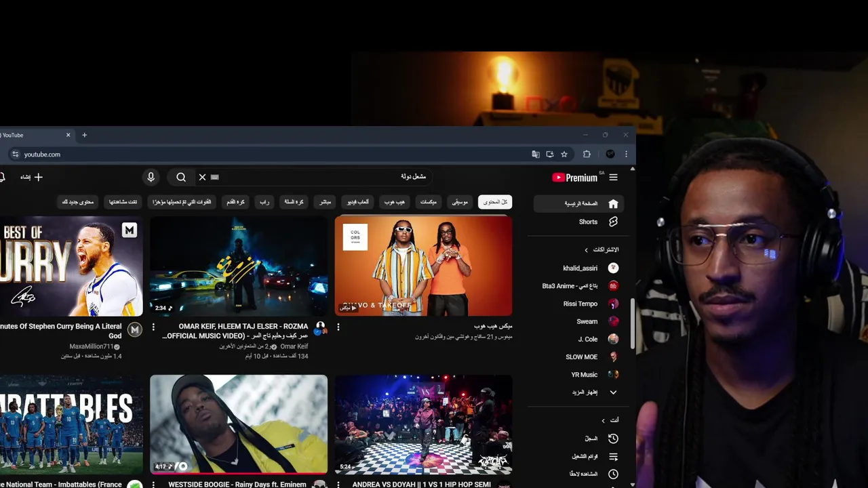Open options menu for hip hop mix card
The image size is (868, 488).
point(338,327)
